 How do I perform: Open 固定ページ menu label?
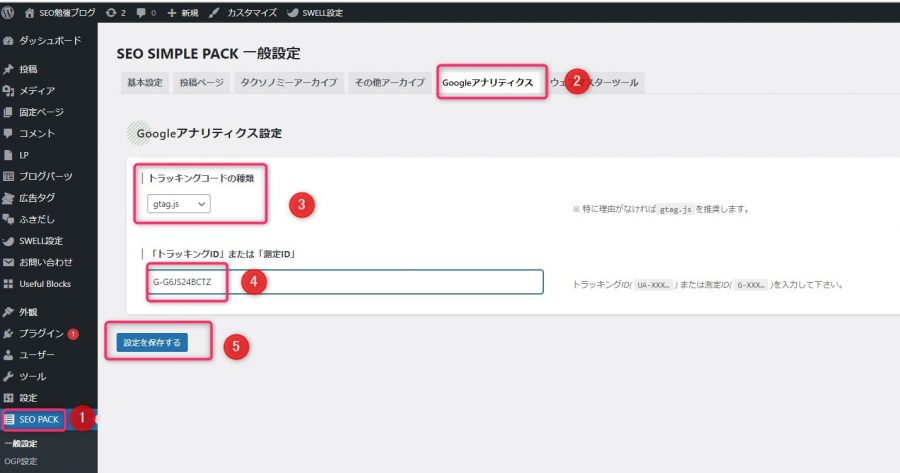[x=41, y=112]
